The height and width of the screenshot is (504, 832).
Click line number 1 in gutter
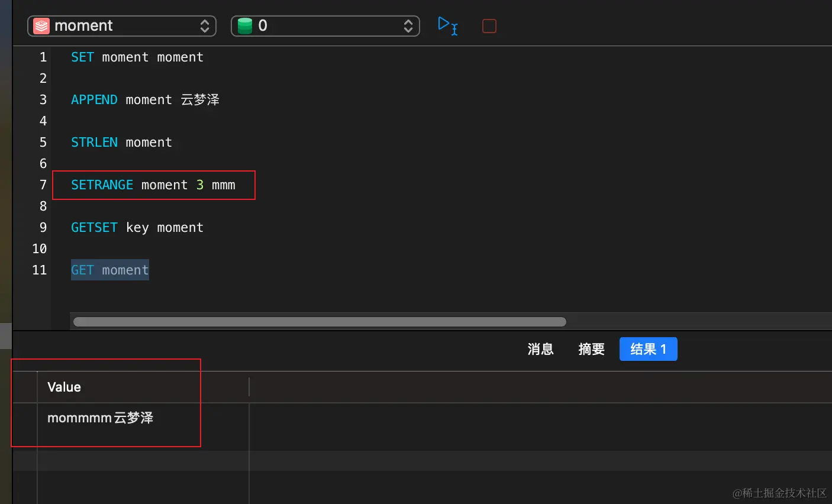(x=43, y=57)
